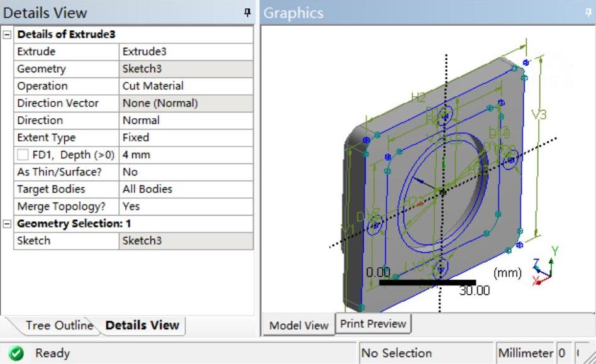
Task: Click the Millimeter units status box
Action: pyautogui.click(x=525, y=353)
